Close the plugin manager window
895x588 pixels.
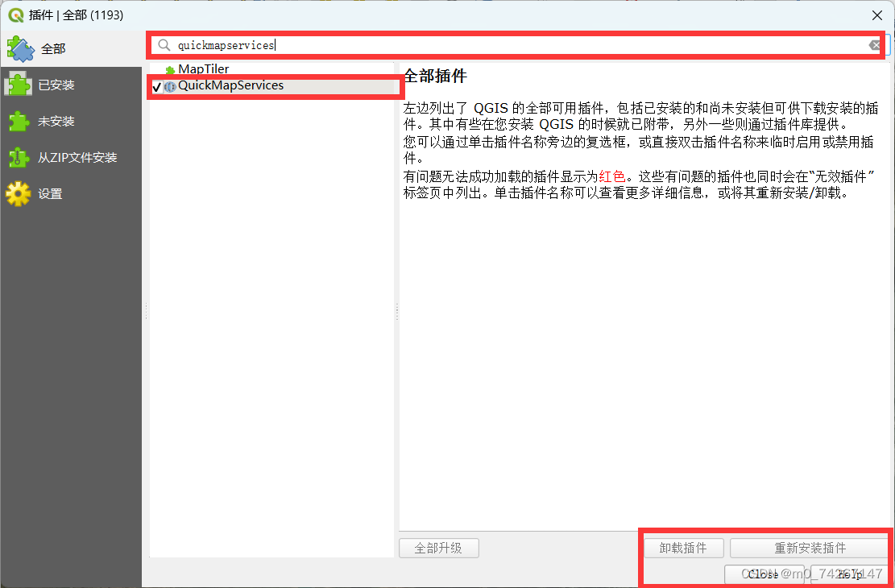[877, 15]
